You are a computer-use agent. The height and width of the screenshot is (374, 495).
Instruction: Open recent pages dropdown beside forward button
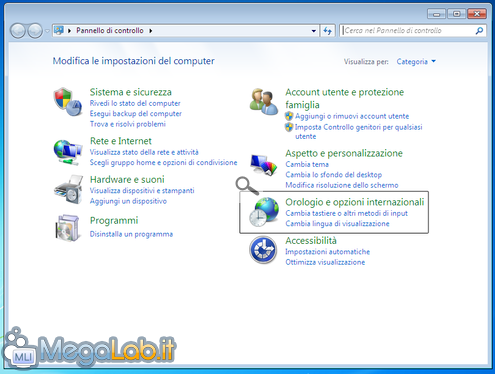click(47, 31)
